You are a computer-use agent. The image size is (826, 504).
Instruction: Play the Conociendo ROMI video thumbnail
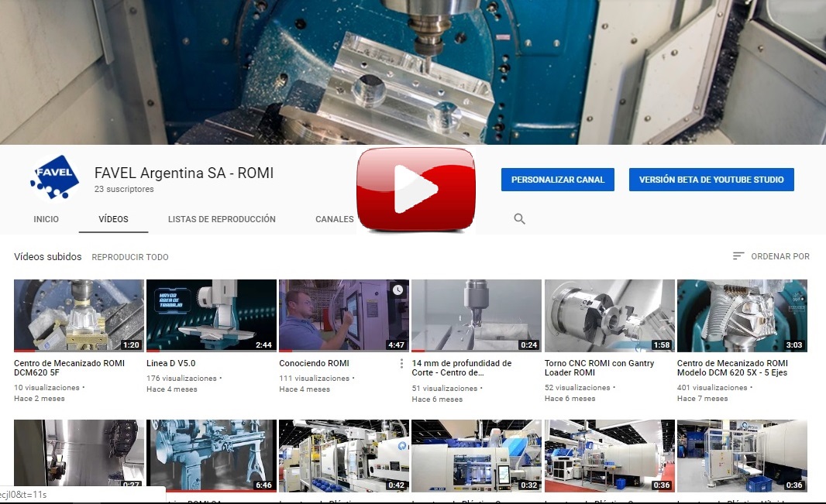(x=344, y=316)
